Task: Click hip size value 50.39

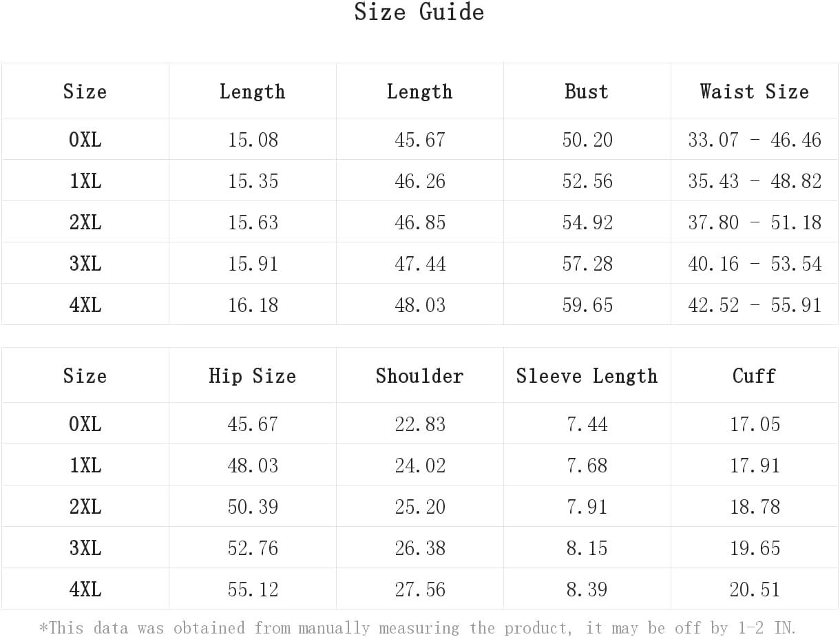Action: (x=253, y=507)
